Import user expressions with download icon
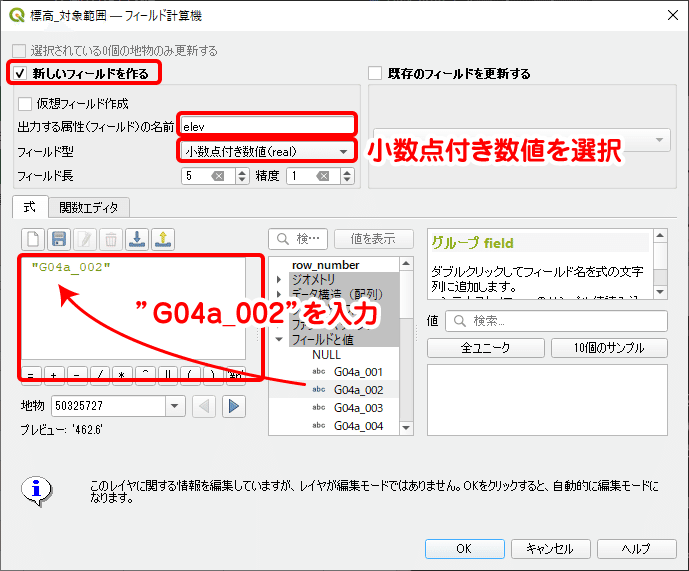This screenshot has height=571, width=689. [137, 239]
